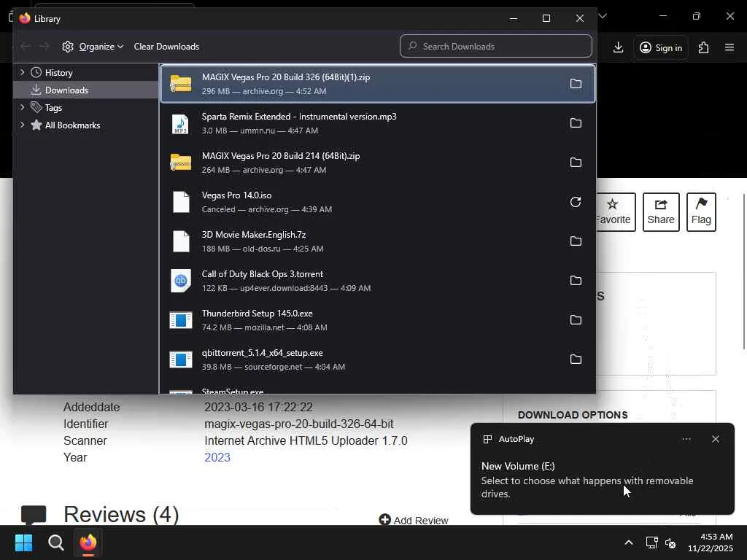Screen dimensions: 747x560
Task: Click Clear Downloads button
Action: pyautogui.click(x=166, y=46)
